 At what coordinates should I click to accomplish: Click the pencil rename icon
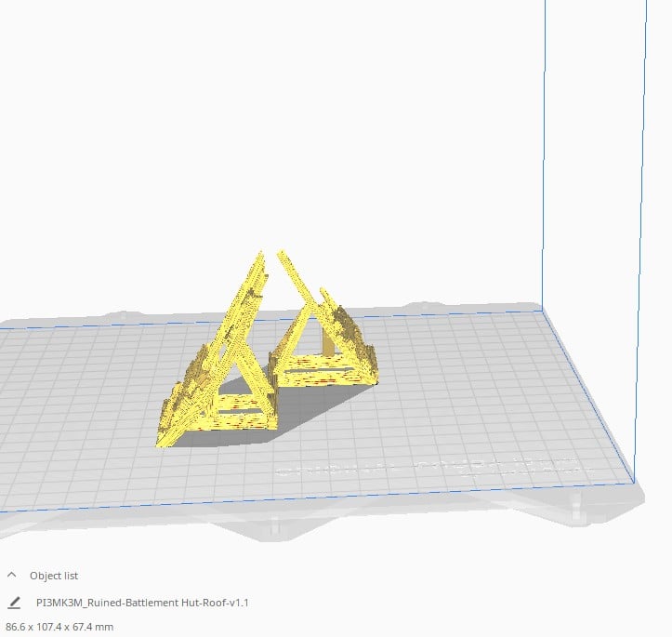click(x=14, y=603)
